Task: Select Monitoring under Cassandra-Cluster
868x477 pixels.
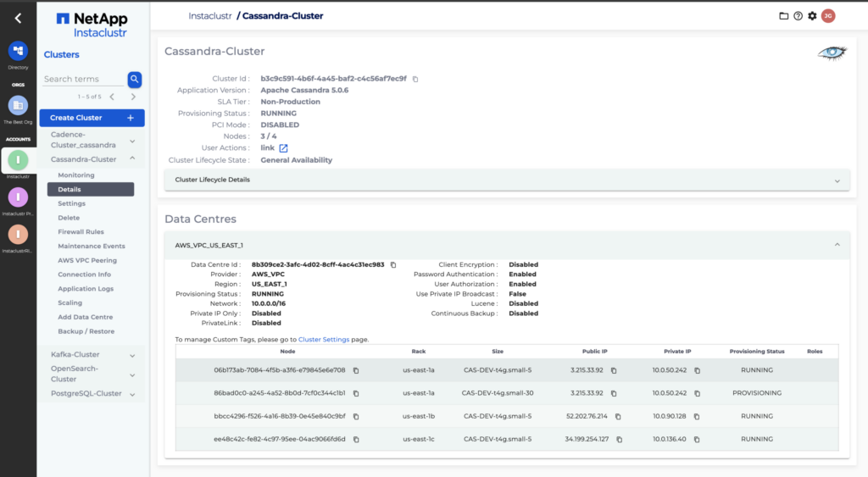Action: [x=76, y=175]
